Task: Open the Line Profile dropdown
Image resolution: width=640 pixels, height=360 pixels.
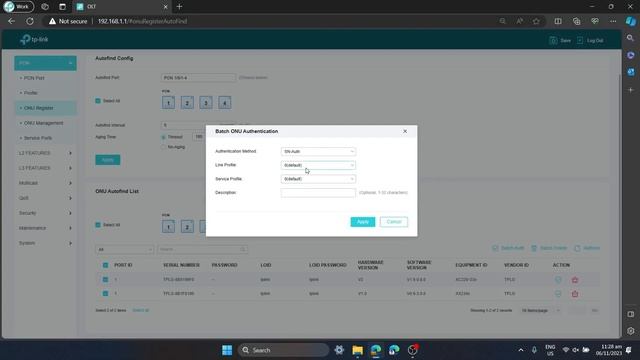Action: click(318, 165)
